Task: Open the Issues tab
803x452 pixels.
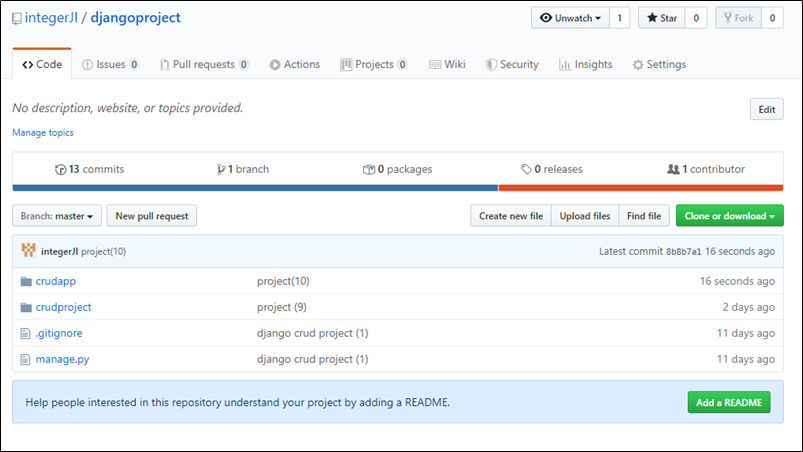Action: point(111,64)
